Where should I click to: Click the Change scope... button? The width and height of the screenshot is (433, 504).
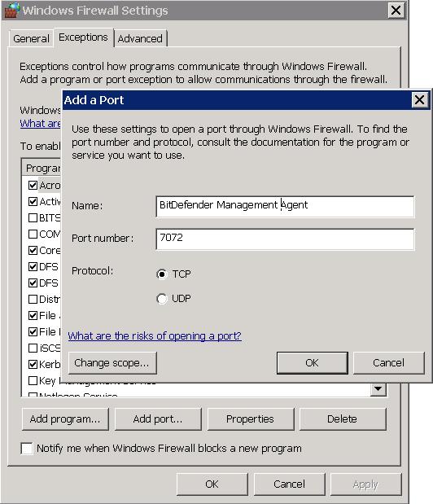[113, 363]
